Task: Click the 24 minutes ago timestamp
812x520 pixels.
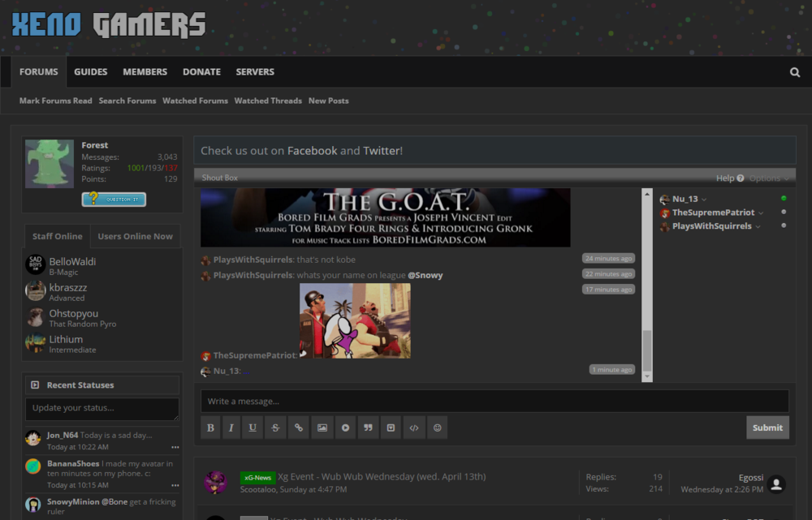Action: tap(608, 258)
